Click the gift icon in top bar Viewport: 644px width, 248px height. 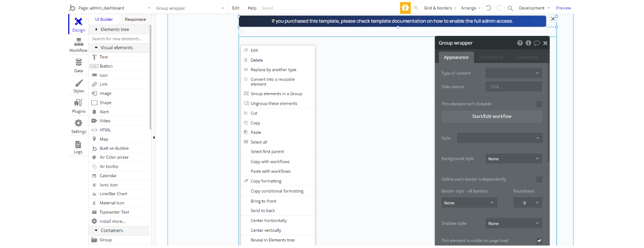click(405, 8)
